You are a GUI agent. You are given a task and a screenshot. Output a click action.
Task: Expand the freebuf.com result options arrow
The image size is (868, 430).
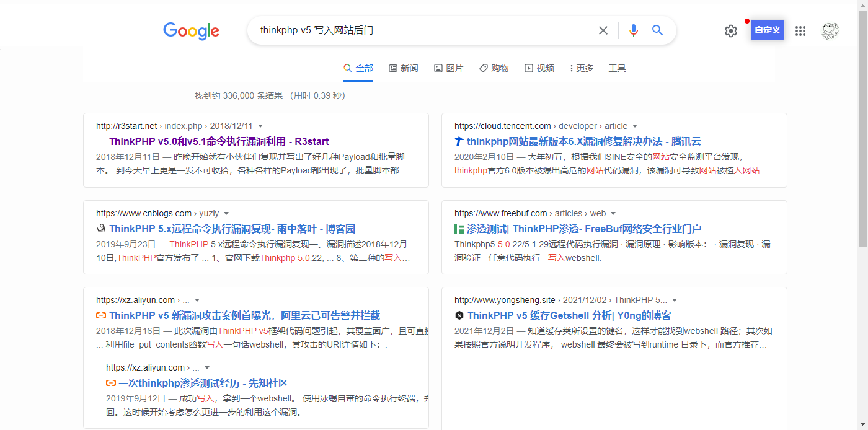point(613,213)
